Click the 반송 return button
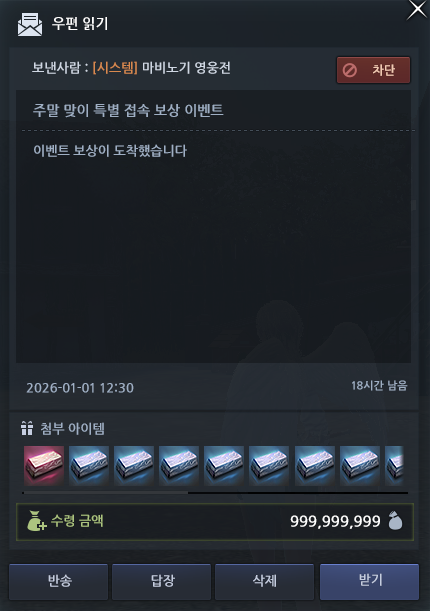 tap(58, 581)
